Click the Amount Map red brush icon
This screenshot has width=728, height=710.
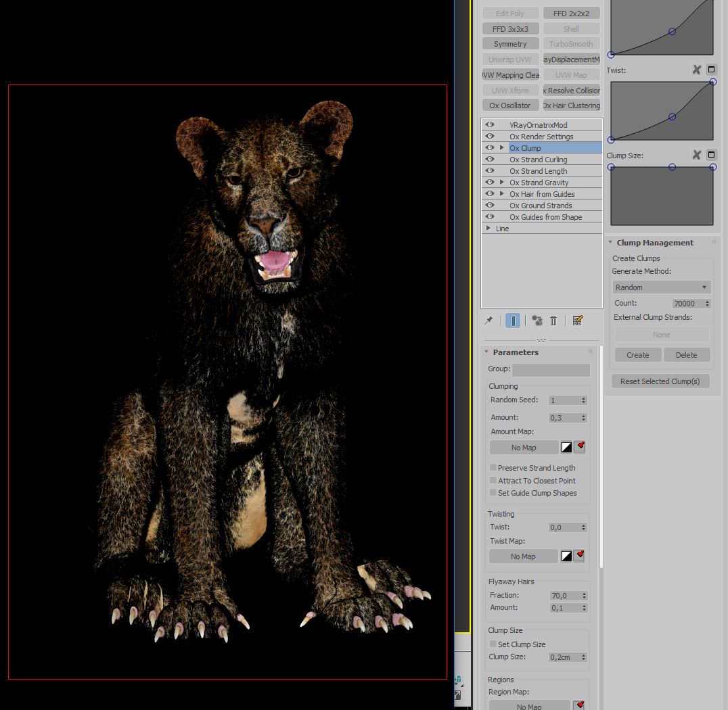click(580, 447)
